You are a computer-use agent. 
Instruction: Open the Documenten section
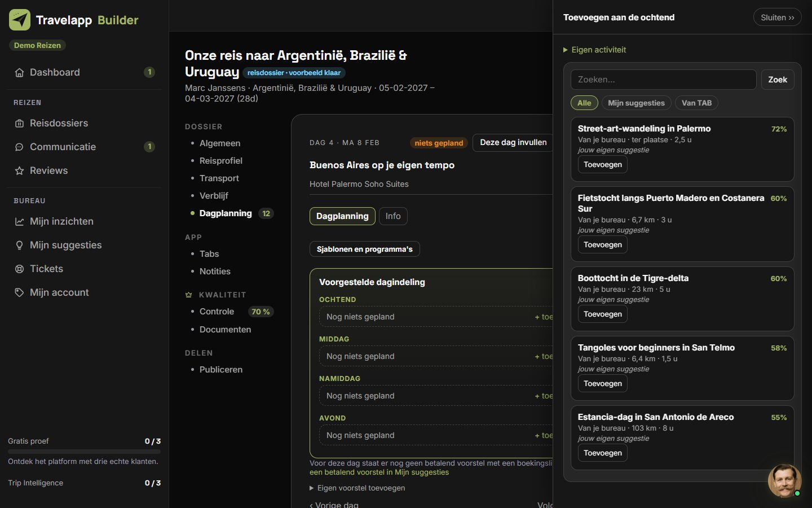[225, 330]
